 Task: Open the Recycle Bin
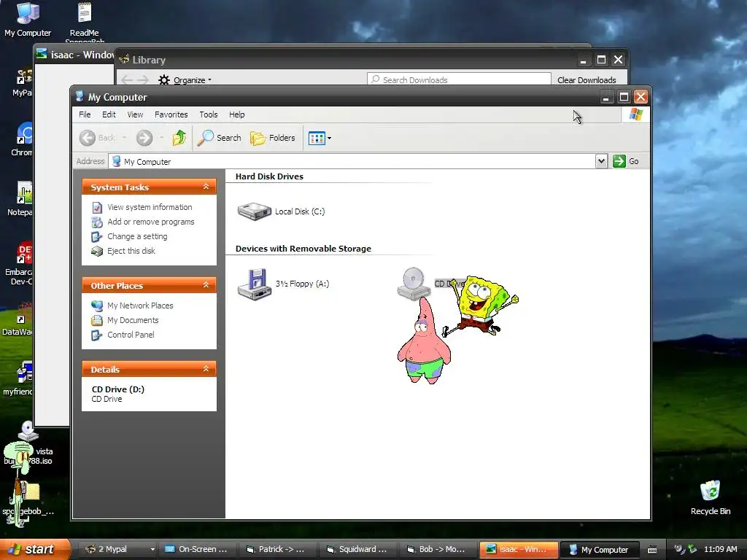711,498
